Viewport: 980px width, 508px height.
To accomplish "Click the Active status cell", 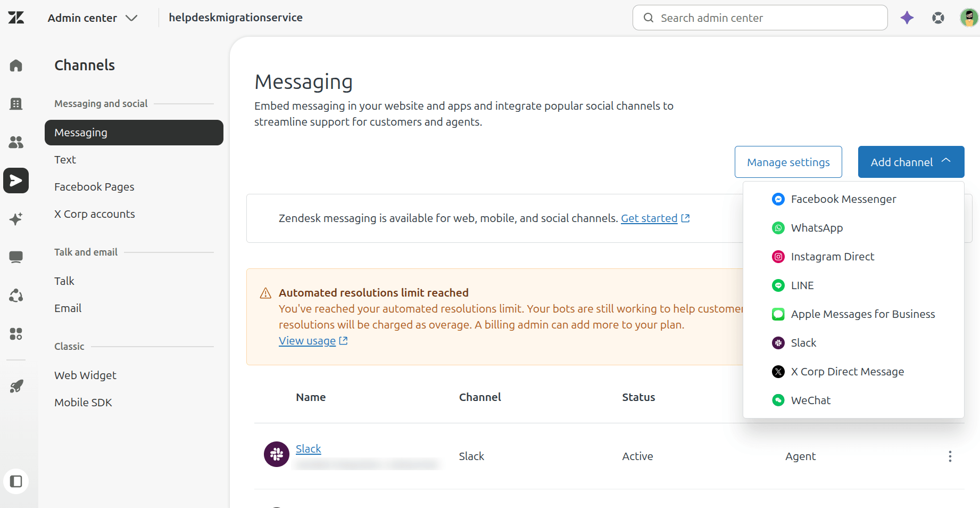I will click(x=637, y=456).
